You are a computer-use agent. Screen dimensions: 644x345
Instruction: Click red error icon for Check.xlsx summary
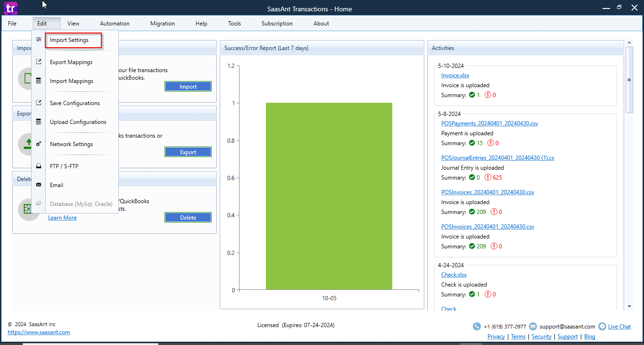(x=487, y=294)
